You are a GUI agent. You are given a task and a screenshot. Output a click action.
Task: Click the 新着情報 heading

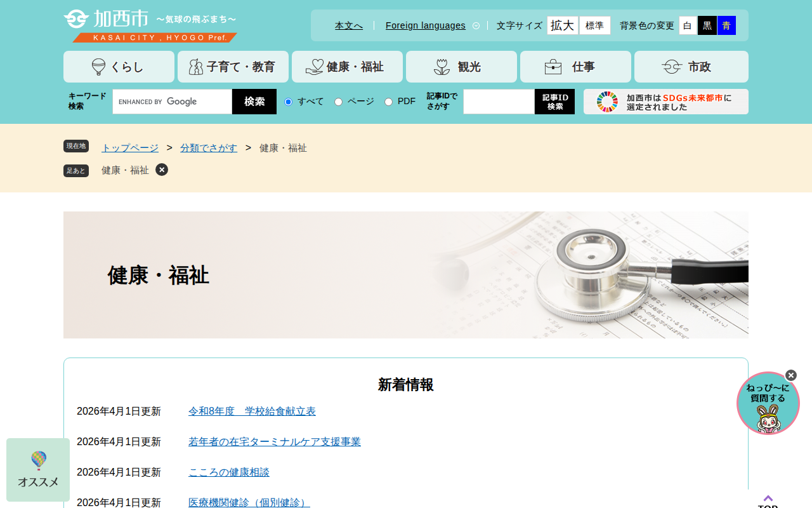(x=406, y=385)
